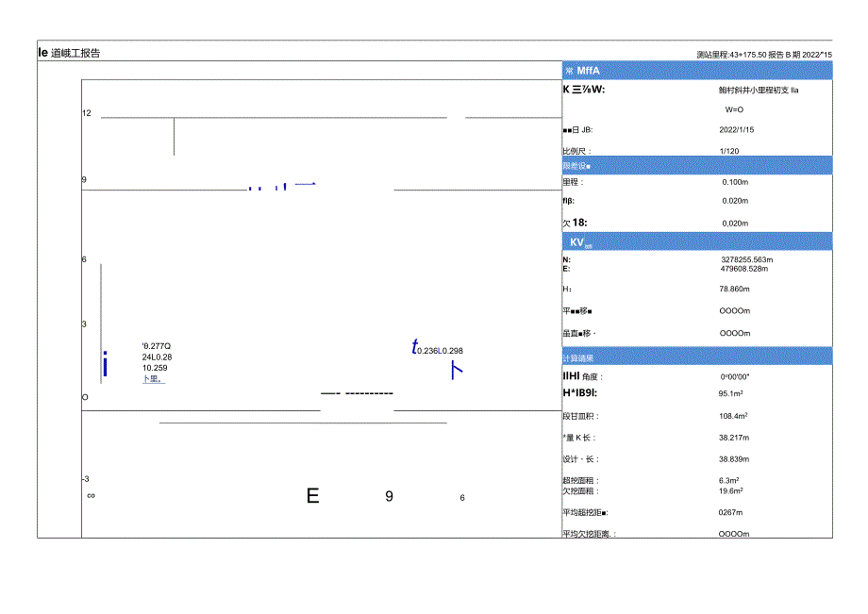868x614 pixels.
Task: Select the N coordinate value 3278255.563m
Action: [x=746, y=259]
